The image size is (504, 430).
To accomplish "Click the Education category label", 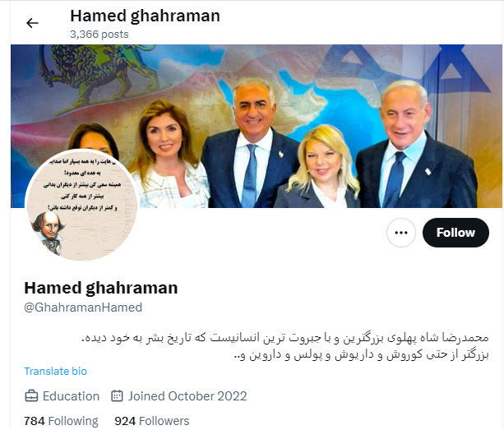I will coord(71,396).
